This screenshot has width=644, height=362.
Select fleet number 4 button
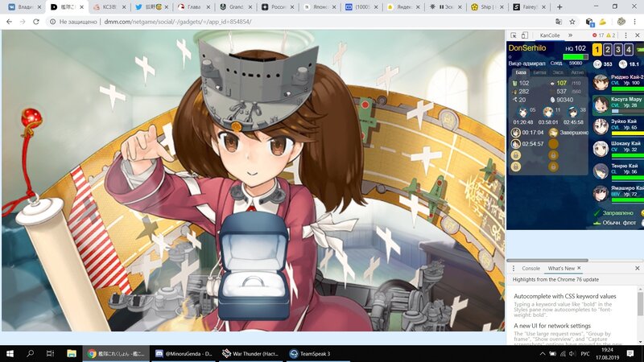[629, 50]
